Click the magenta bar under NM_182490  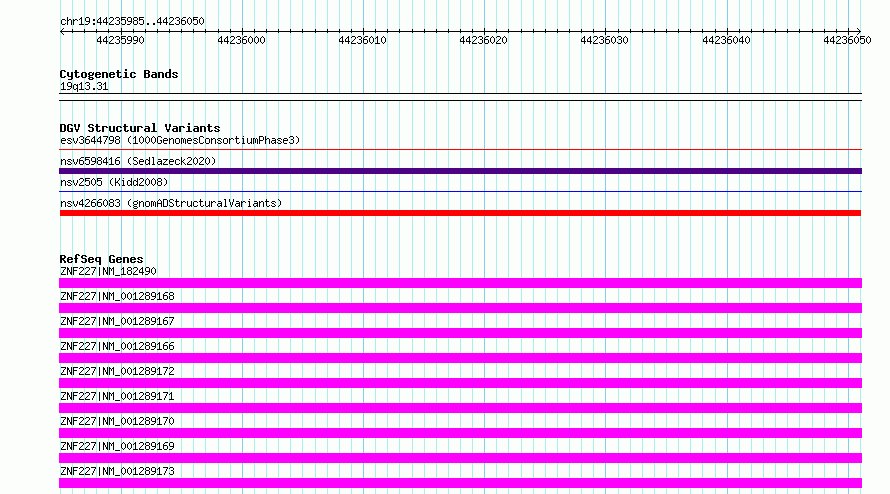pos(460,283)
